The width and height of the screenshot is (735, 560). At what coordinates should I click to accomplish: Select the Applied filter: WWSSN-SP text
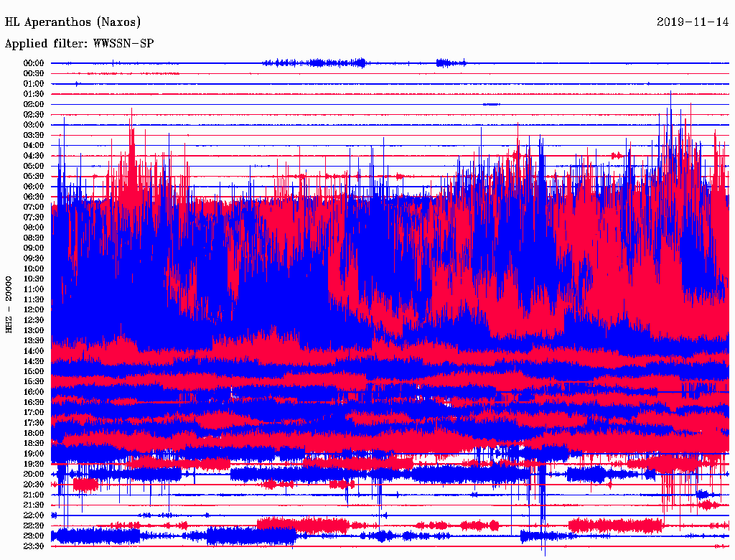point(79,44)
